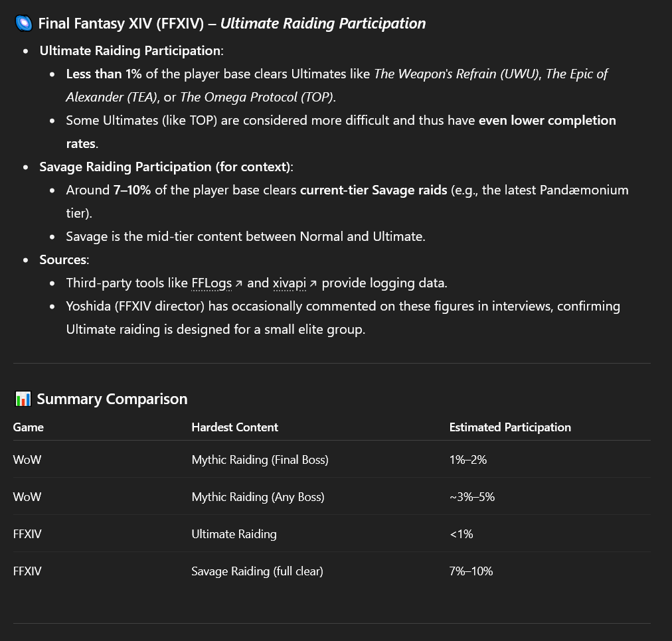Select the Game column header
672x641 pixels.
coord(29,427)
